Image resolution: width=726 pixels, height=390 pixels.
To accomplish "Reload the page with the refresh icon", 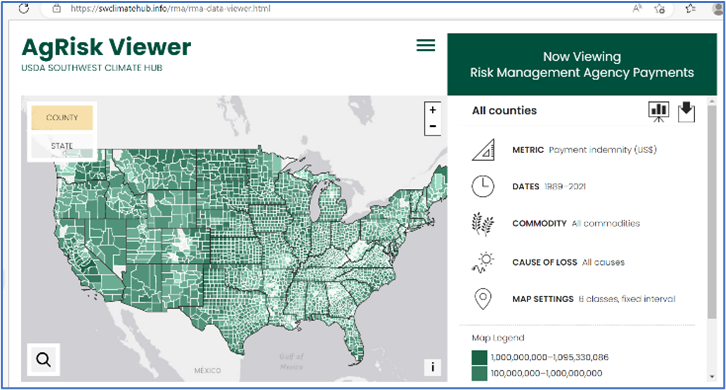I will click(24, 8).
